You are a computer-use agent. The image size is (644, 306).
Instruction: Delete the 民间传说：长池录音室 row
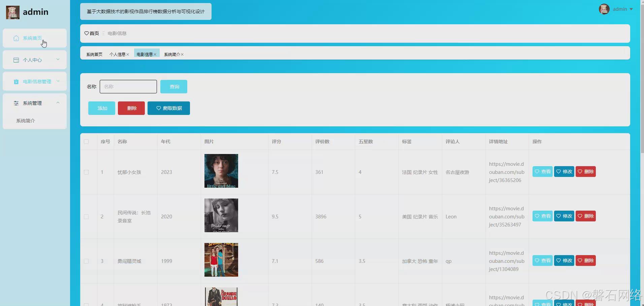[586, 216]
